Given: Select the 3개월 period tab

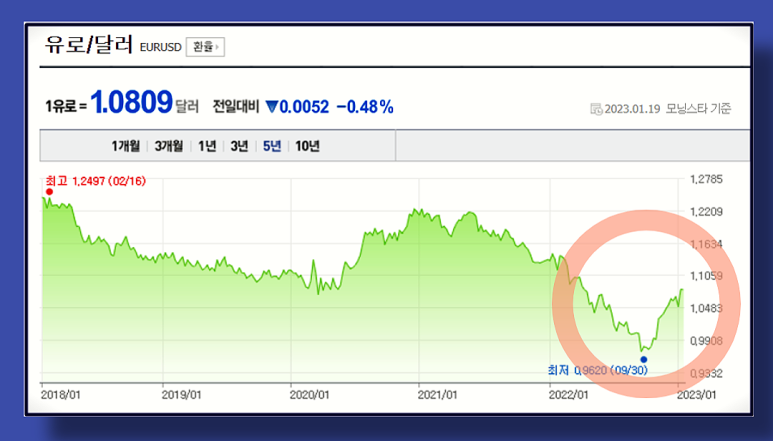Looking at the screenshot, I should pos(169,146).
